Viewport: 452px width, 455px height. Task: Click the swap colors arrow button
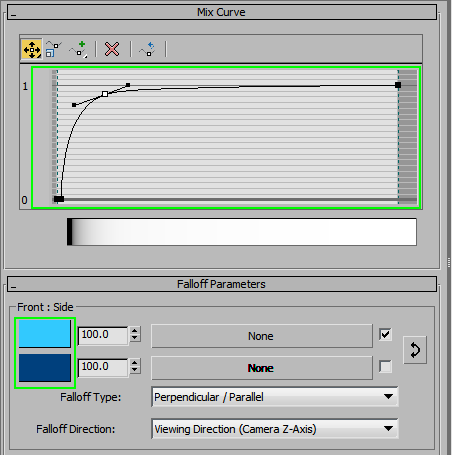coord(415,350)
